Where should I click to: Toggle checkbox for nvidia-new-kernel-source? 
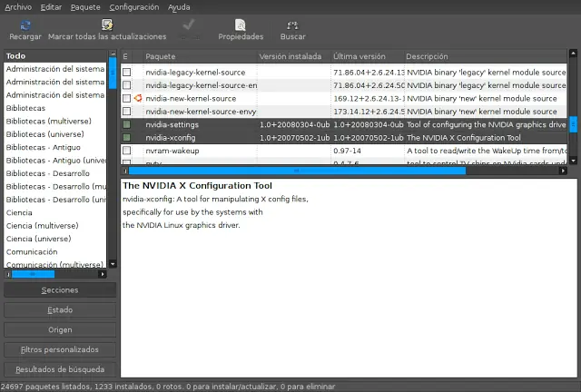pyautogui.click(x=127, y=98)
